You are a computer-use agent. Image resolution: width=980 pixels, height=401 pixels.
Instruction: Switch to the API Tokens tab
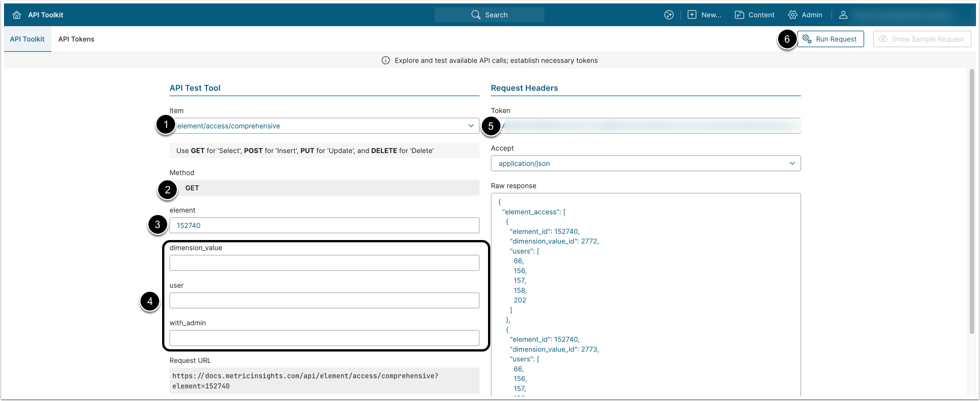(x=76, y=39)
